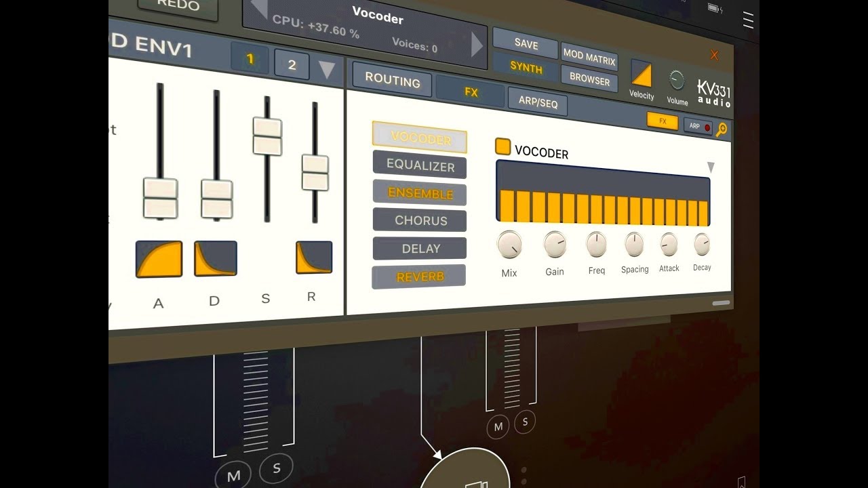The height and width of the screenshot is (488, 868).
Task: Toggle the small FX enable button
Action: coord(663,121)
